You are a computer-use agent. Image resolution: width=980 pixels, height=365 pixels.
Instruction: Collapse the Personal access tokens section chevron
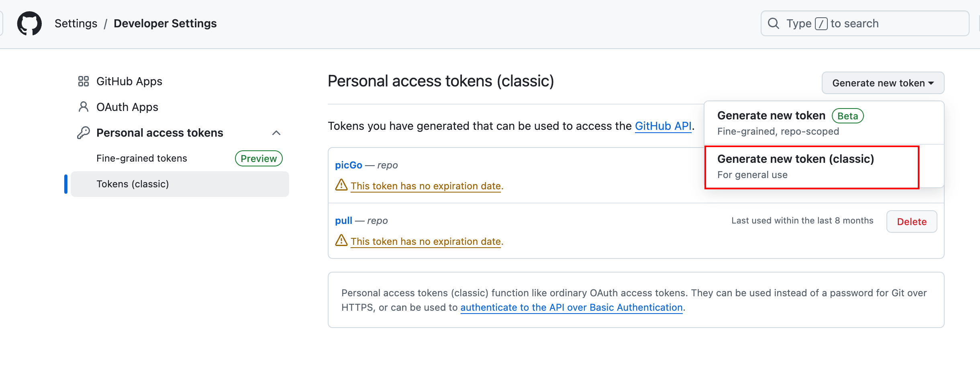point(276,133)
